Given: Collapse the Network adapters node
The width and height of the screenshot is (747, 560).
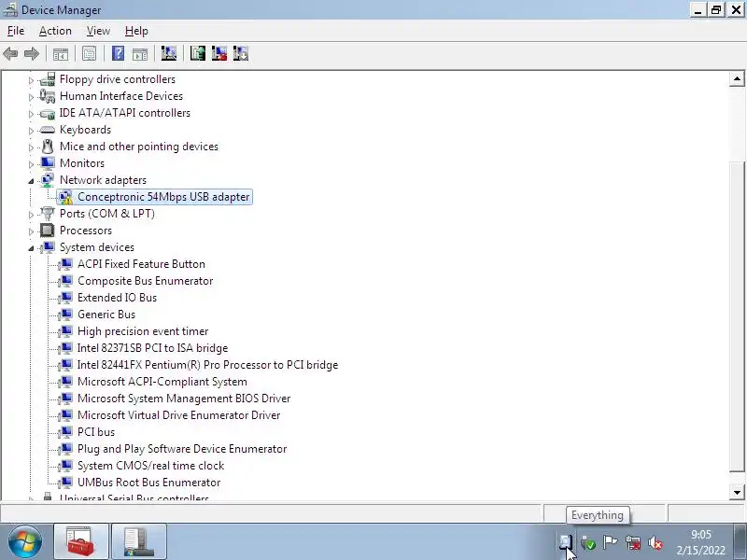Looking at the screenshot, I should [x=31, y=181].
